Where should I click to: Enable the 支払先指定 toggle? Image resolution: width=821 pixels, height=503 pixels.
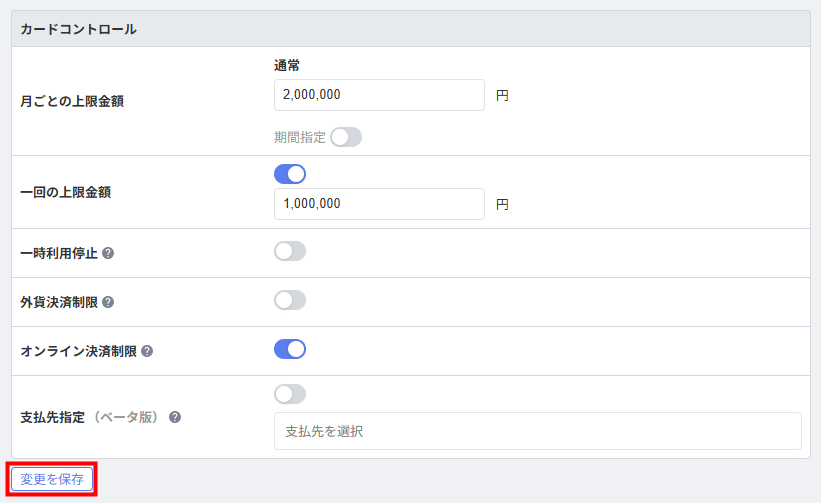[x=290, y=394]
